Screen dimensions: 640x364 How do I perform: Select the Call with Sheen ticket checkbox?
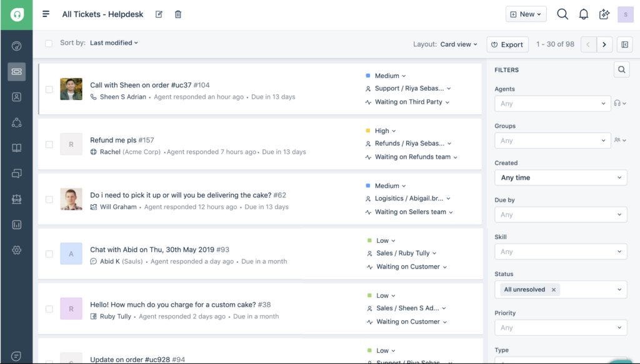tap(49, 89)
